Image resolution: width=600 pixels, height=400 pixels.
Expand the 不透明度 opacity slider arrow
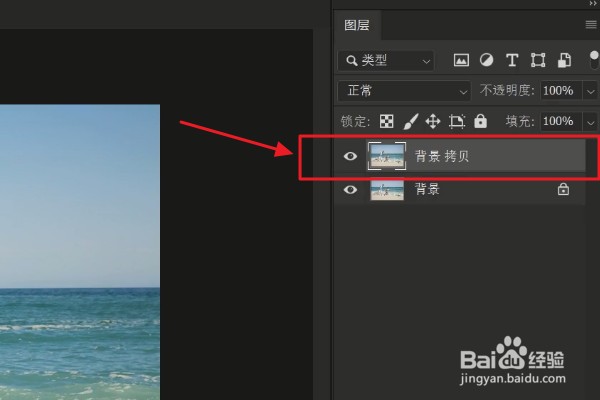(x=590, y=91)
